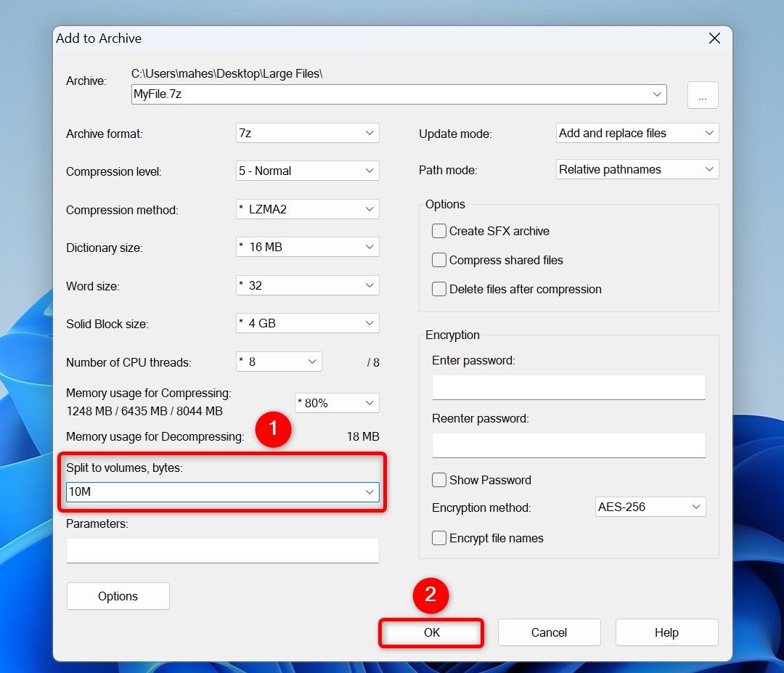Click the "18 MB" decompressing memory value
The width and height of the screenshot is (784, 673).
[x=363, y=436]
